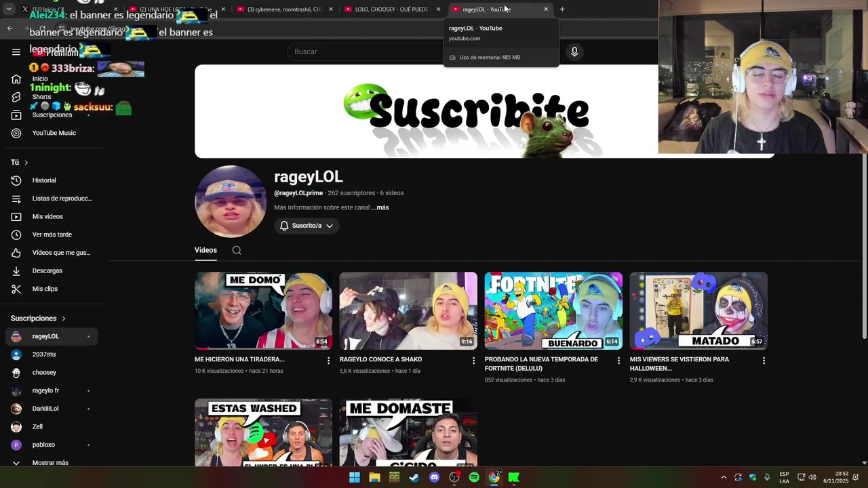Open the volume icon in system tray
Image resolution: width=868 pixels, height=488 pixels.
click(x=812, y=477)
